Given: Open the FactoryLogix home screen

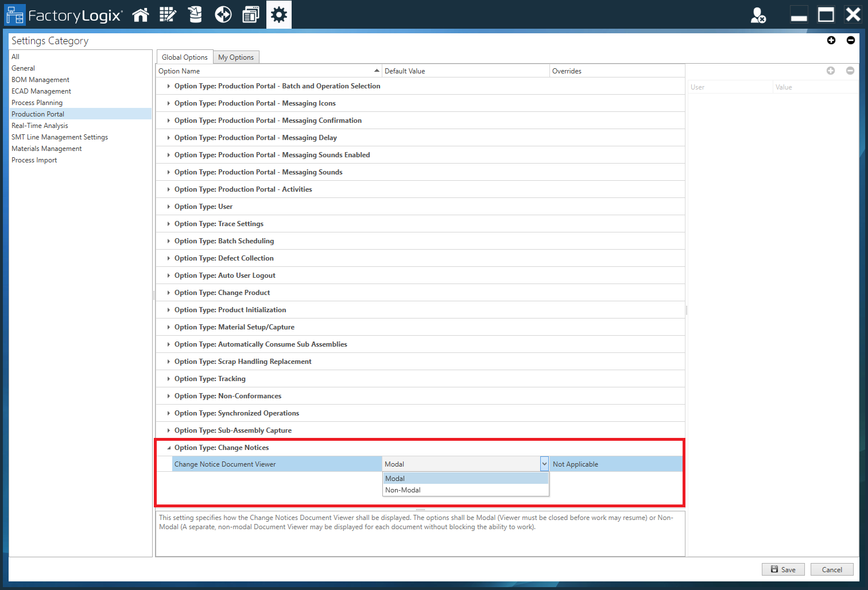Looking at the screenshot, I should pyautogui.click(x=141, y=14).
